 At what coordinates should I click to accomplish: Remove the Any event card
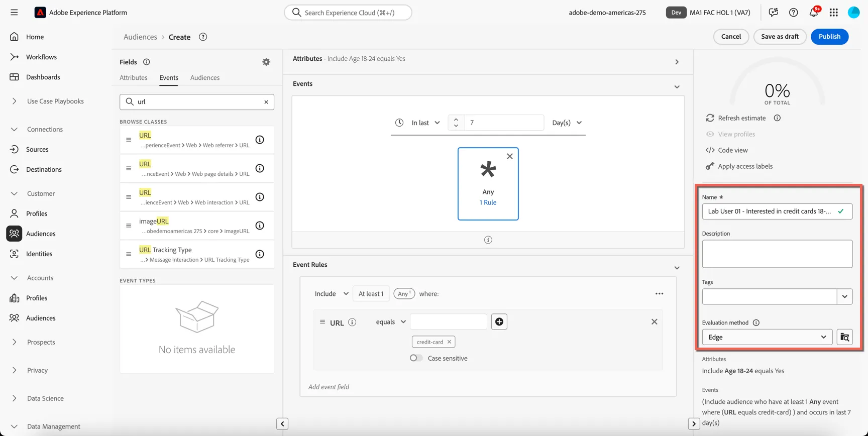point(510,156)
